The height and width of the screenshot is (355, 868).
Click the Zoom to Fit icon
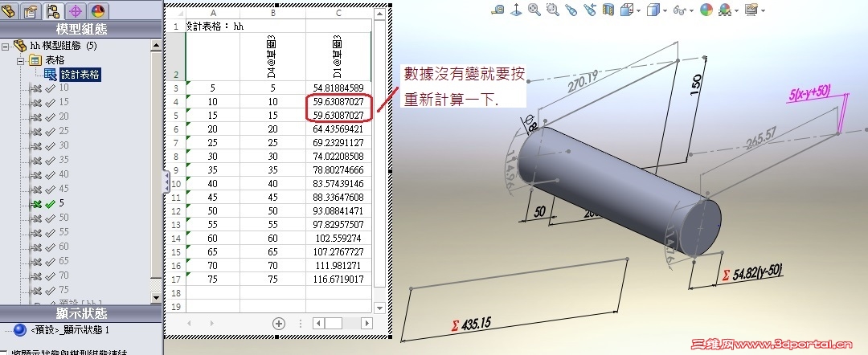[x=534, y=10]
